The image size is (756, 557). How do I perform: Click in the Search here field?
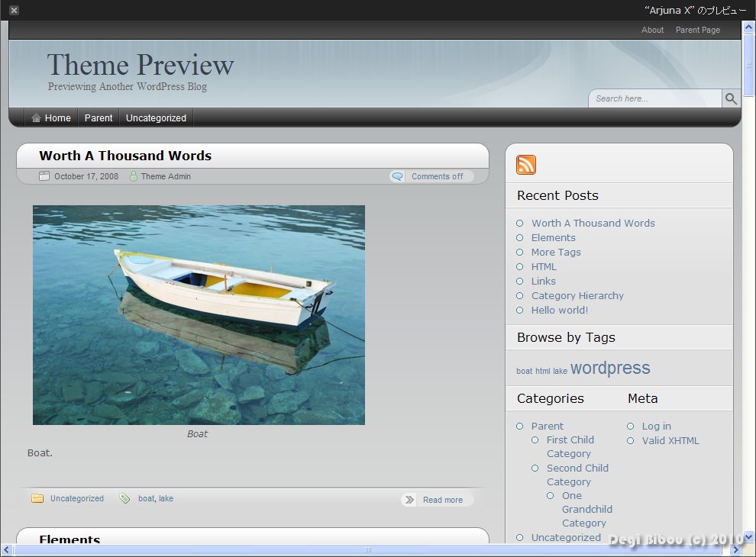tap(656, 98)
